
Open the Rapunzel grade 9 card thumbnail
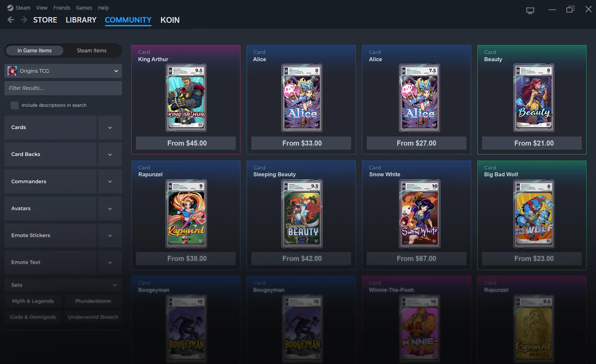point(186,214)
